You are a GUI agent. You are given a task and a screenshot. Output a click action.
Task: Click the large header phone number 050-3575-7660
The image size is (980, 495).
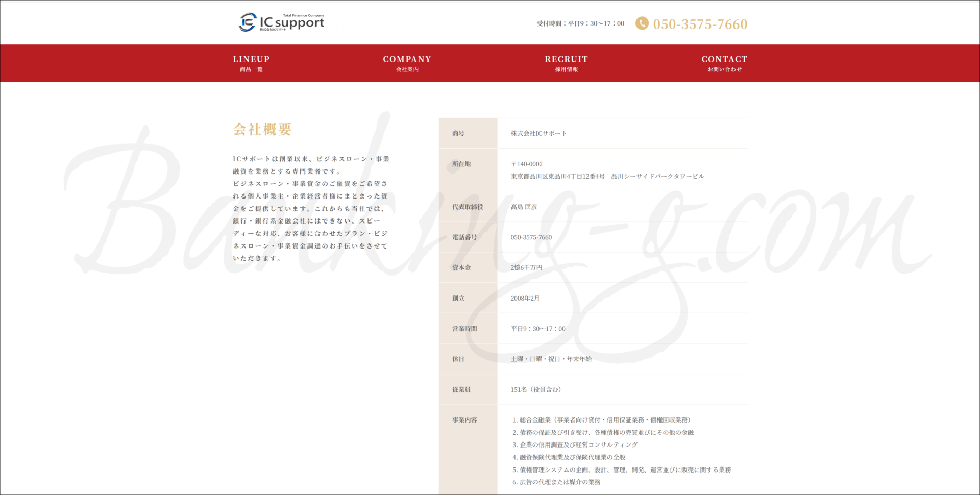pyautogui.click(x=700, y=24)
